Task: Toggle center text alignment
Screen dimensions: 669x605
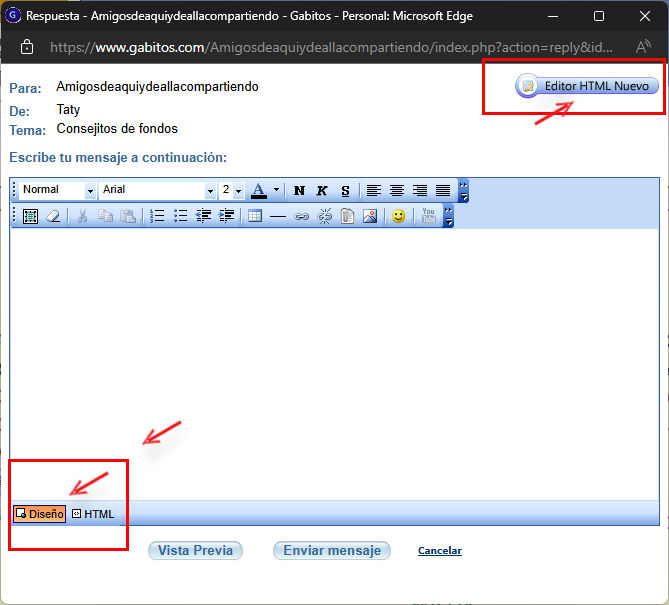Action: [397, 190]
